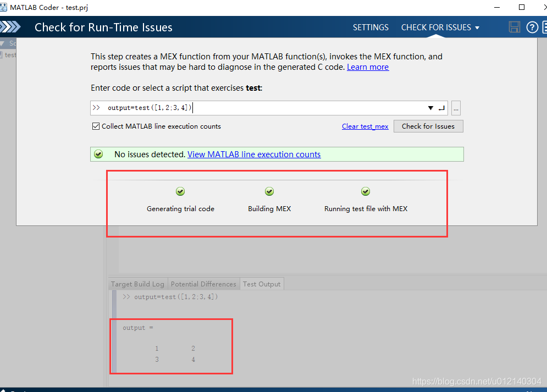Open the Learn more link
This screenshot has height=392, width=547.
pos(368,67)
